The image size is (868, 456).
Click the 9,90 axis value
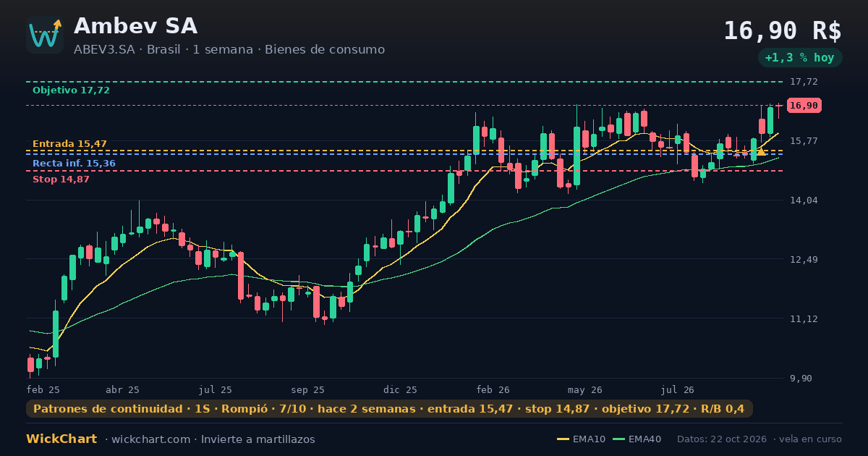pyautogui.click(x=801, y=379)
